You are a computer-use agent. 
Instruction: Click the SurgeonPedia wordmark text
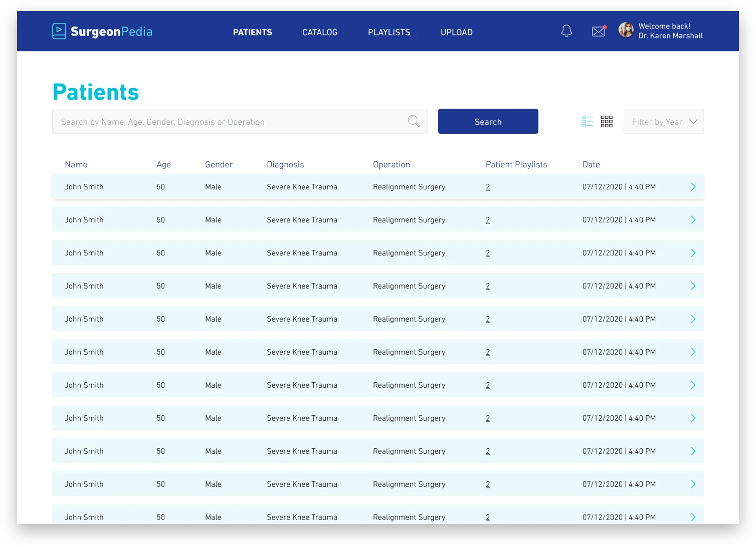point(111,32)
